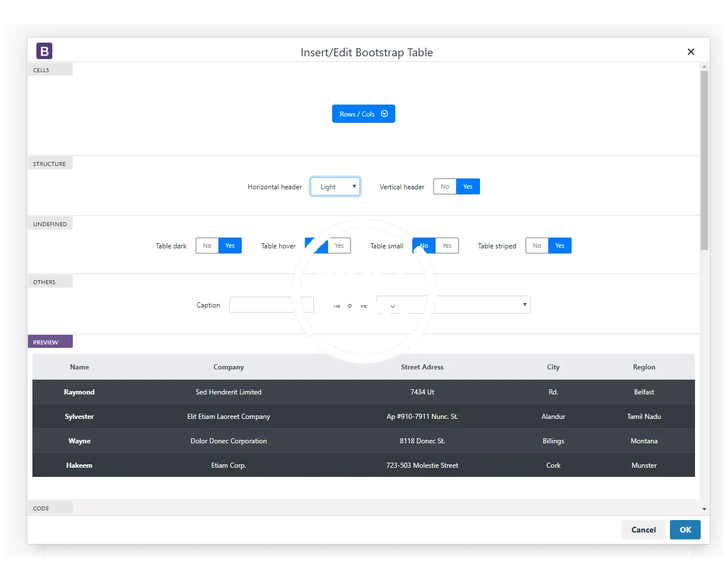Close the Insert/Edit Bootstrap Table dialog
This screenshot has height=582, width=728.
690,52
